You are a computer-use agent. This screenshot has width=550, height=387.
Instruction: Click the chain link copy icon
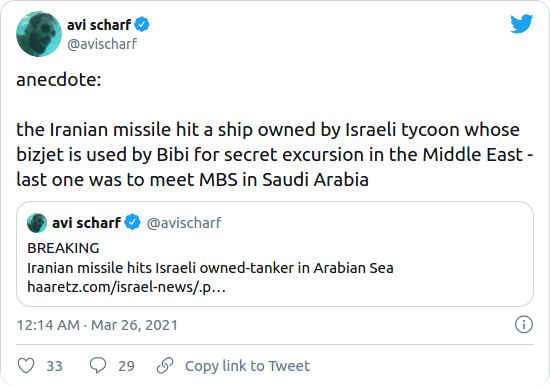tap(165, 366)
